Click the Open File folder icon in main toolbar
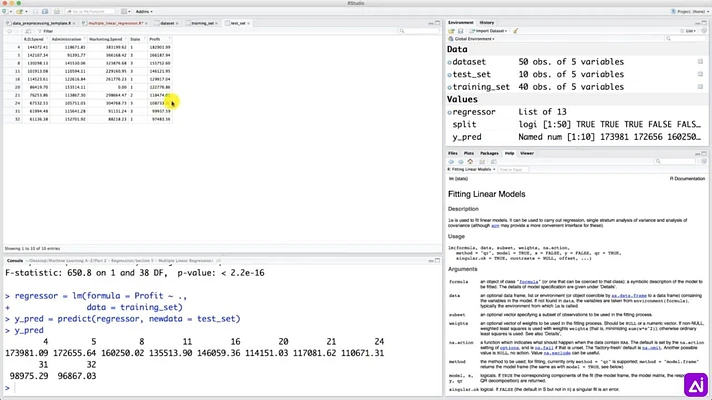Screen dimensions: 712x400 [19, 11]
